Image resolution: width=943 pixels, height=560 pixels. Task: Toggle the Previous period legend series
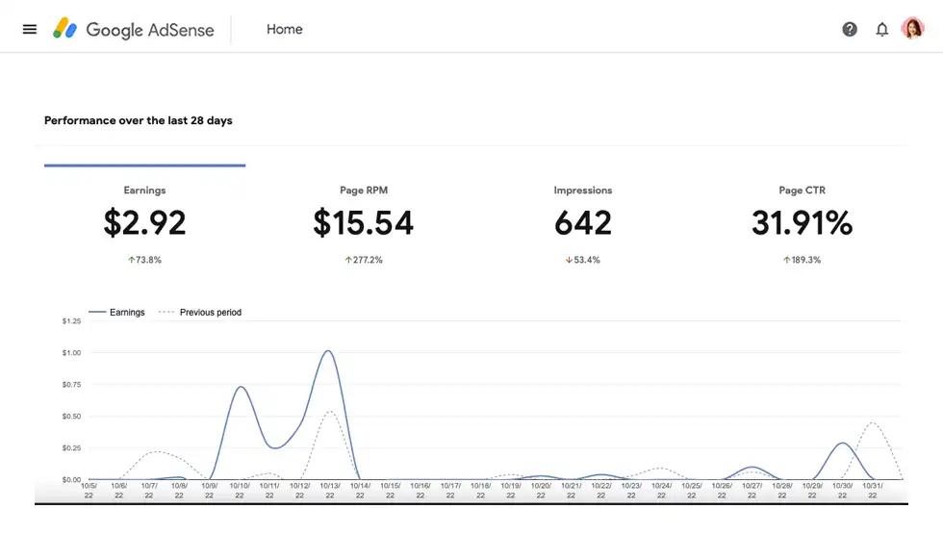click(200, 313)
